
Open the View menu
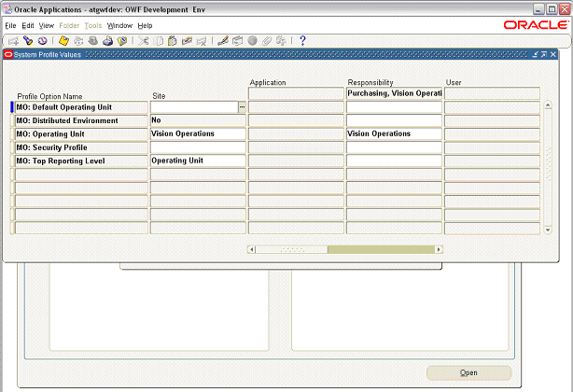tap(47, 25)
